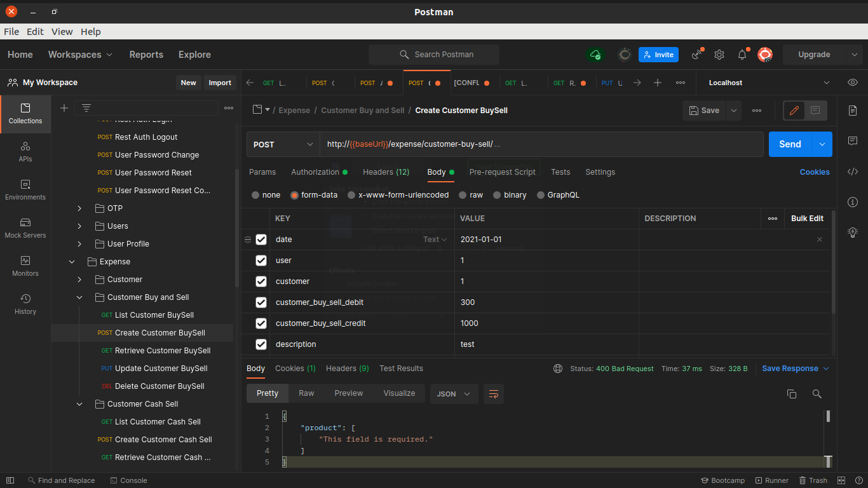Select x-www-form-urlencoded body type
868x488 pixels.
pos(351,195)
